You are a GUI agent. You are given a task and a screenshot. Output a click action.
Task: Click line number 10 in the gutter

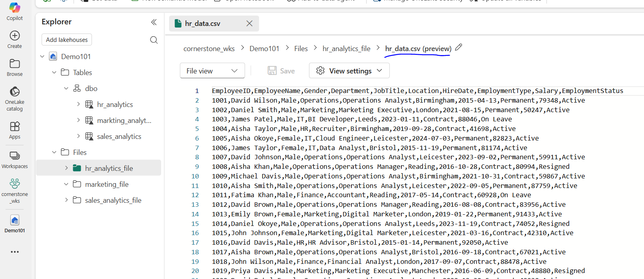click(x=195, y=176)
